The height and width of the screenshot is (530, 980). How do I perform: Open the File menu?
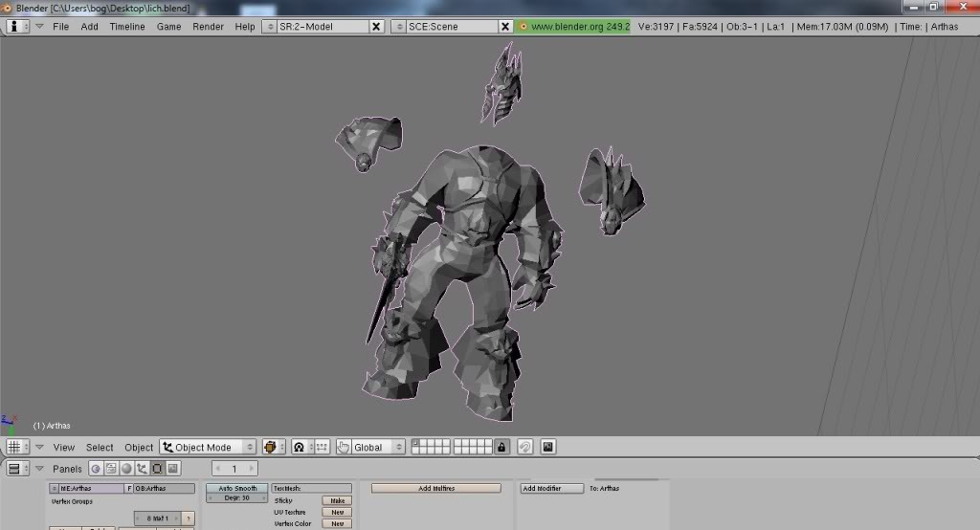pos(60,26)
